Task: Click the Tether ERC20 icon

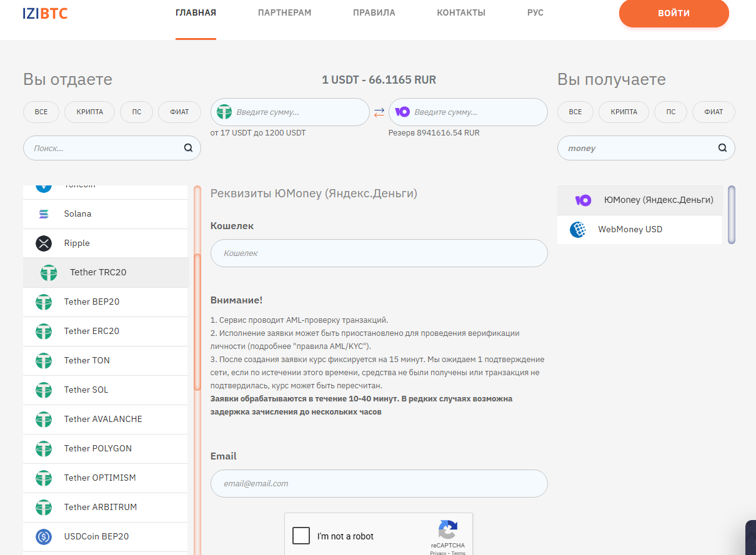Action: click(x=44, y=332)
